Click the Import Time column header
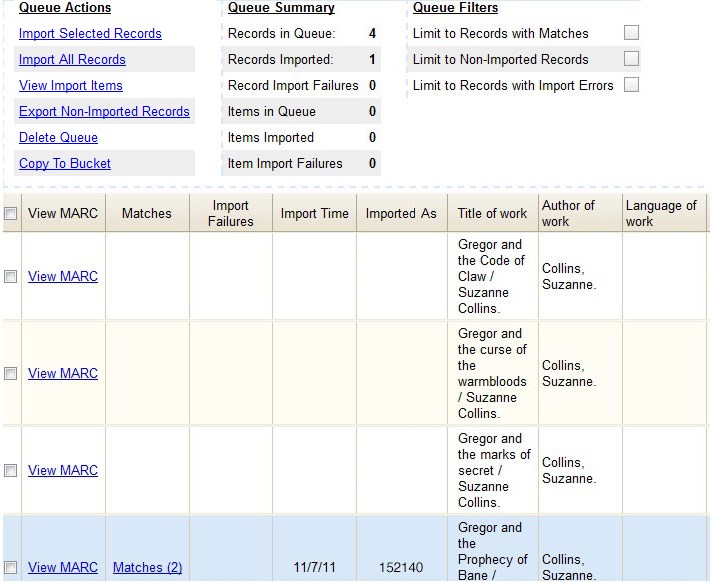This screenshot has width=713, height=582. (315, 213)
